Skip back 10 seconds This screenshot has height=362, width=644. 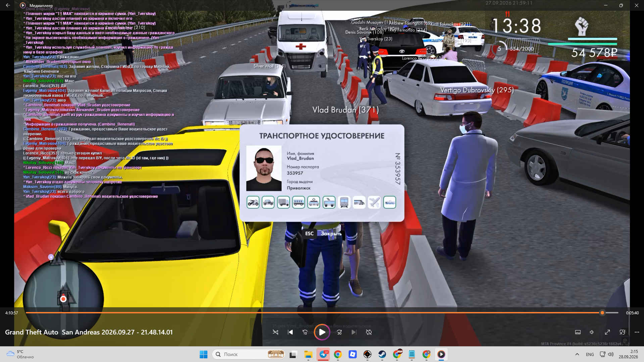click(x=305, y=332)
